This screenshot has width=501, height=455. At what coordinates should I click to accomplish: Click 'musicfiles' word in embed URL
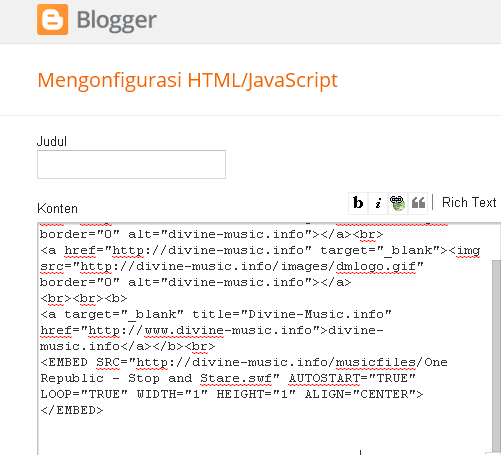376,362
